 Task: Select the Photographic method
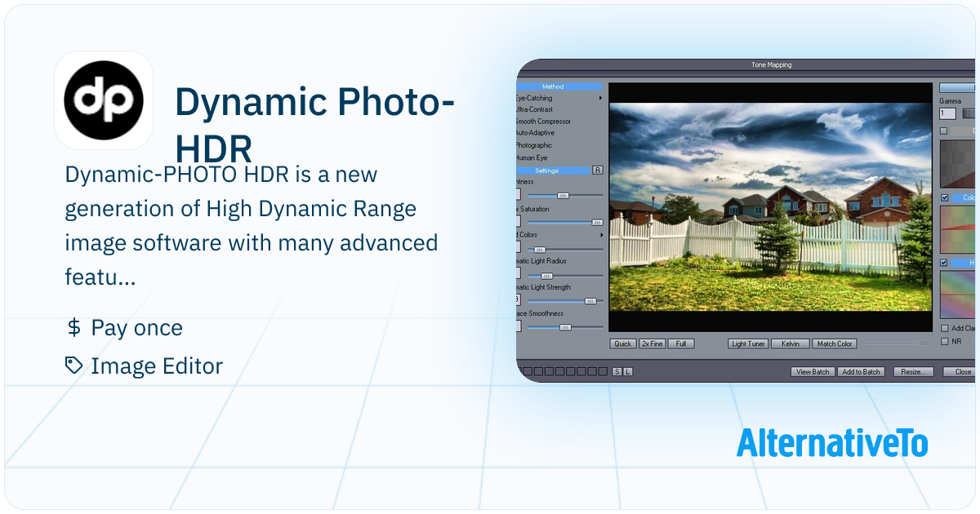point(534,145)
